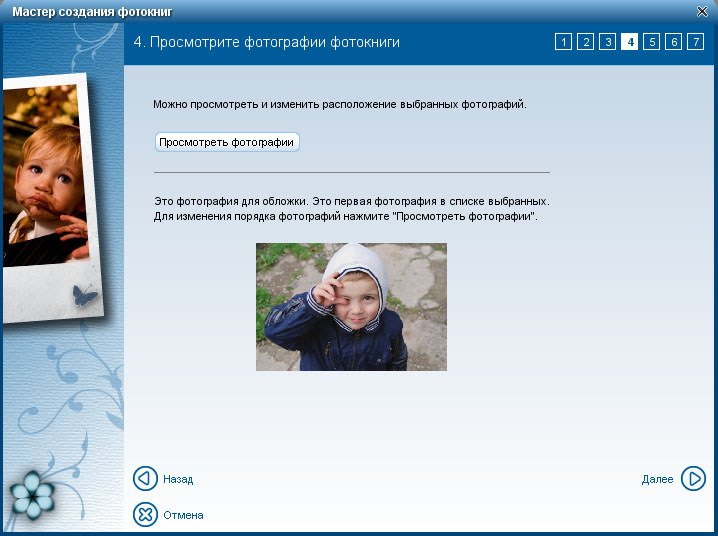Click the butterfly decoration on sidebar photo
Image resolution: width=718 pixels, height=536 pixels.
84,294
